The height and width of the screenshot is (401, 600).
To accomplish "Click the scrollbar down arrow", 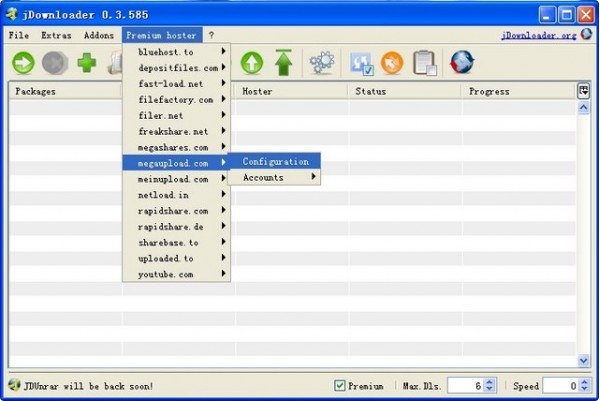I will click(x=583, y=360).
